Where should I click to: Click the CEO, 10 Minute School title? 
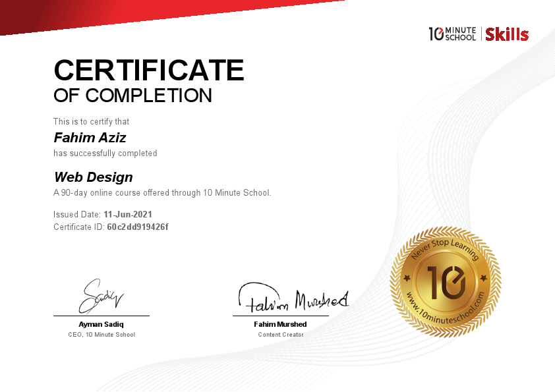(x=100, y=334)
